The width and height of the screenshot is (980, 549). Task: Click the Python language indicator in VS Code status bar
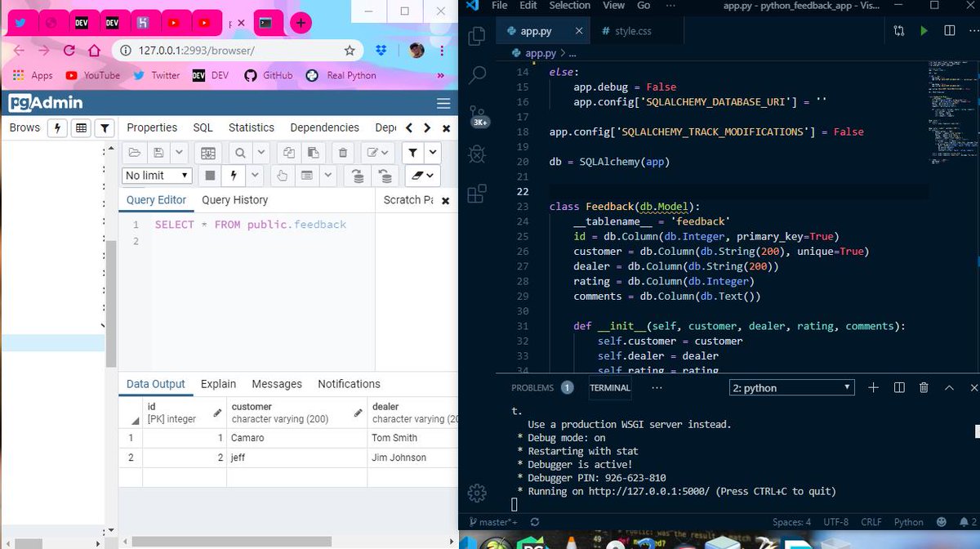pos(908,521)
